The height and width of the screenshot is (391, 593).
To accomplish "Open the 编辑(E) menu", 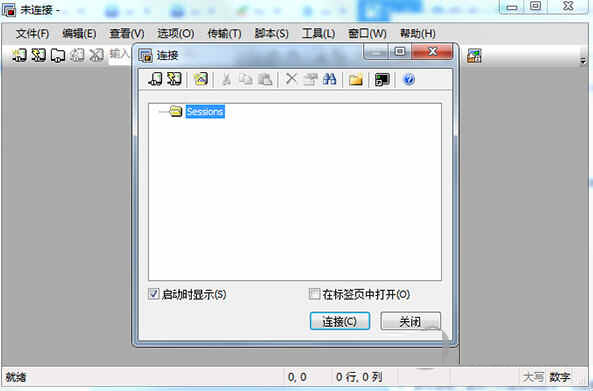I will point(79,34).
